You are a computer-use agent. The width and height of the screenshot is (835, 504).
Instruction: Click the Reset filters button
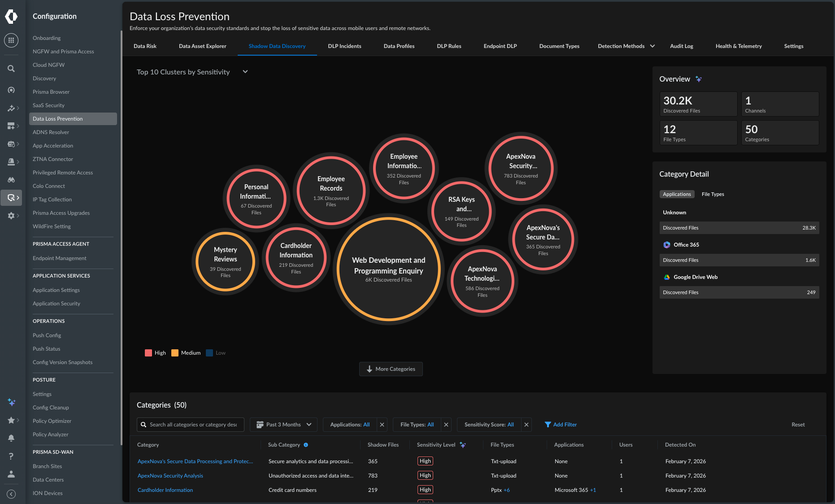[798, 425]
